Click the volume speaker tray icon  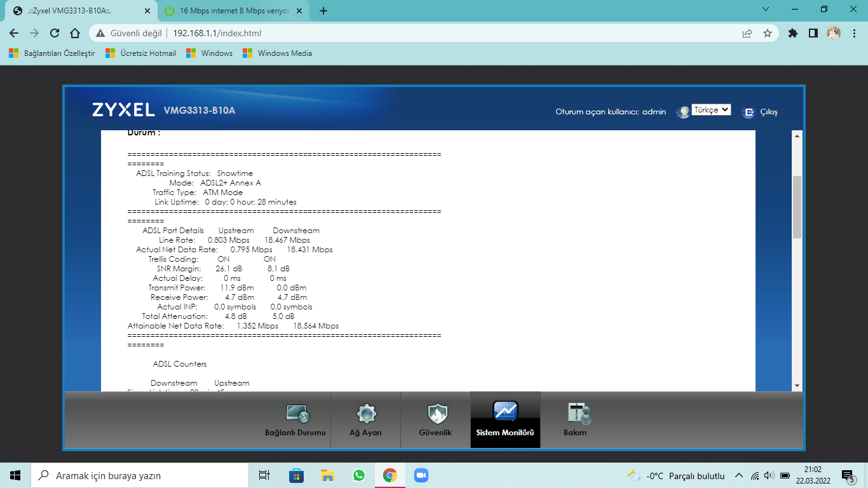point(769,475)
